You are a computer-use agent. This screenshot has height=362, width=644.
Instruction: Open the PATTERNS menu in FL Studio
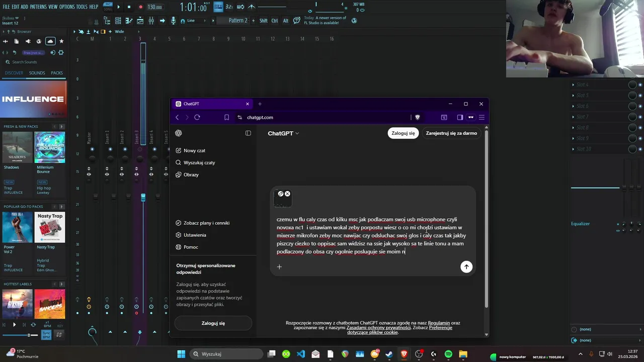38,7
